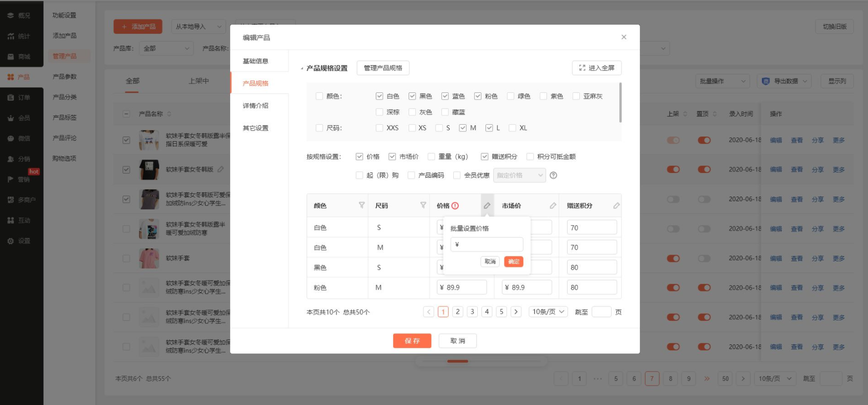Image resolution: width=868 pixels, height=405 pixels.
Task: Click the 添加产品 orange button
Action: pyautogui.click(x=138, y=27)
